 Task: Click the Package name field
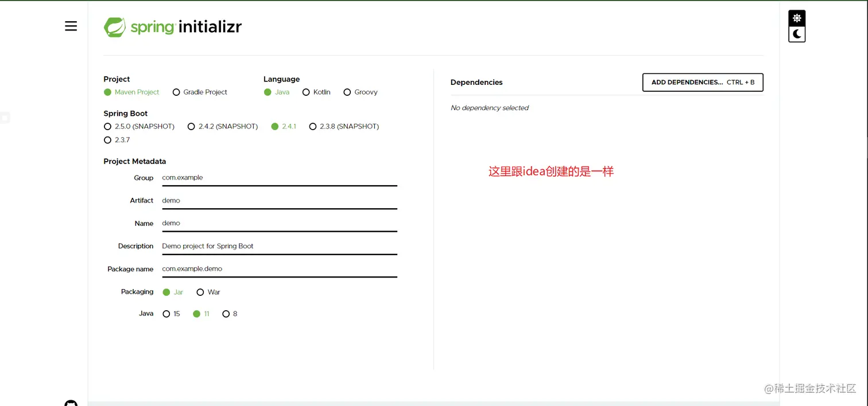pos(280,268)
